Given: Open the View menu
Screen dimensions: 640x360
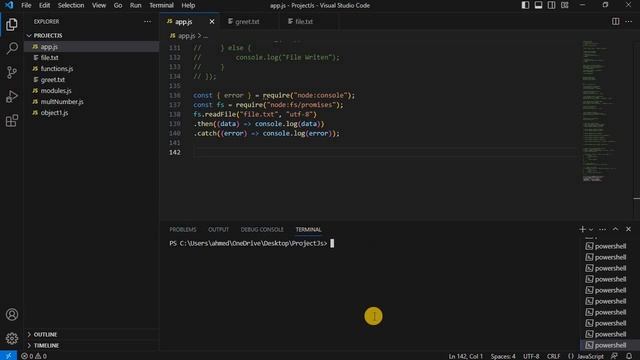Looking at the screenshot, I should tap(99, 5).
